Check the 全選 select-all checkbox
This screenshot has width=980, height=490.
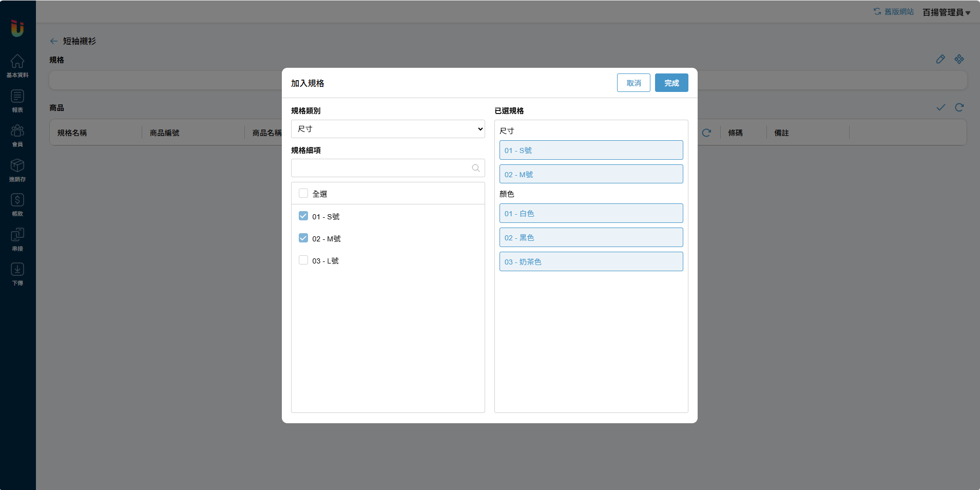coord(303,194)
